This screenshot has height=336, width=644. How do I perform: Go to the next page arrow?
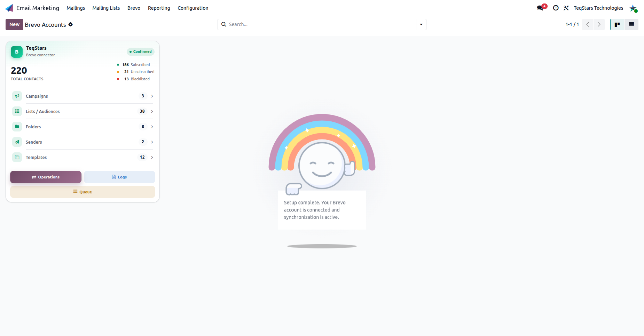(599, 24)
